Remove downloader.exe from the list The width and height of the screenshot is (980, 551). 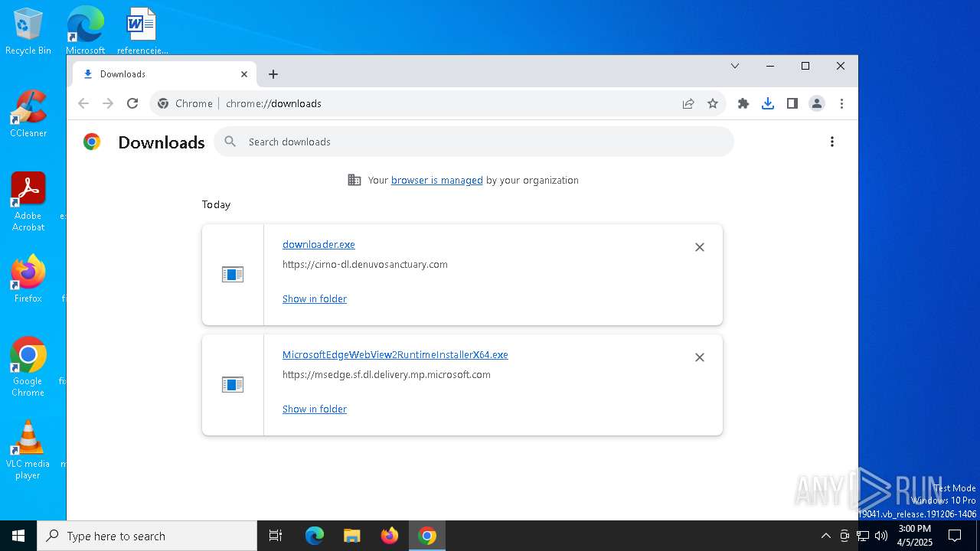pos(700,247)
